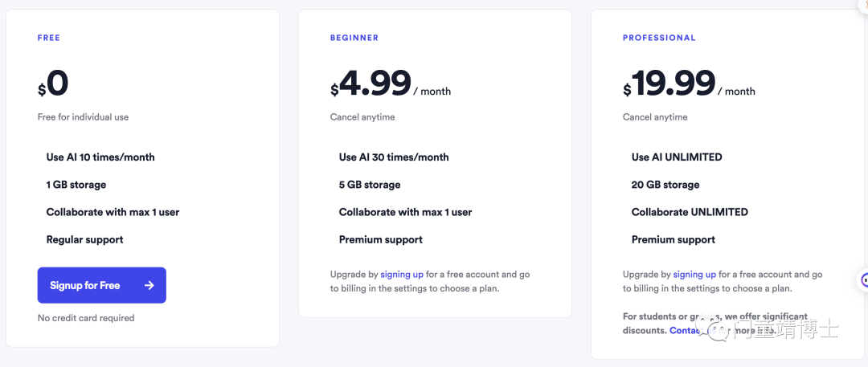The width and height of the screenshot is (868, 367).
Task: Click 'No credit card required' note
Action: pos(86,318)
